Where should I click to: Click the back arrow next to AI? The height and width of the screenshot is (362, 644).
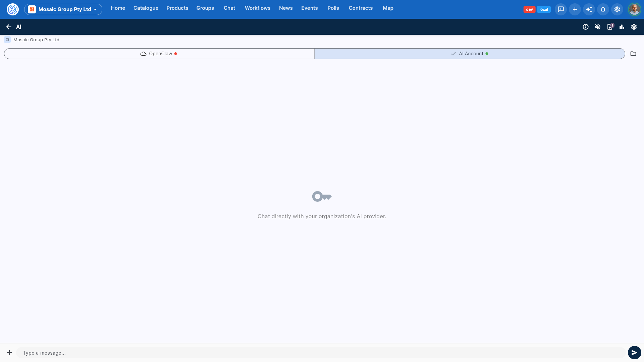click(x=9, y=27)
